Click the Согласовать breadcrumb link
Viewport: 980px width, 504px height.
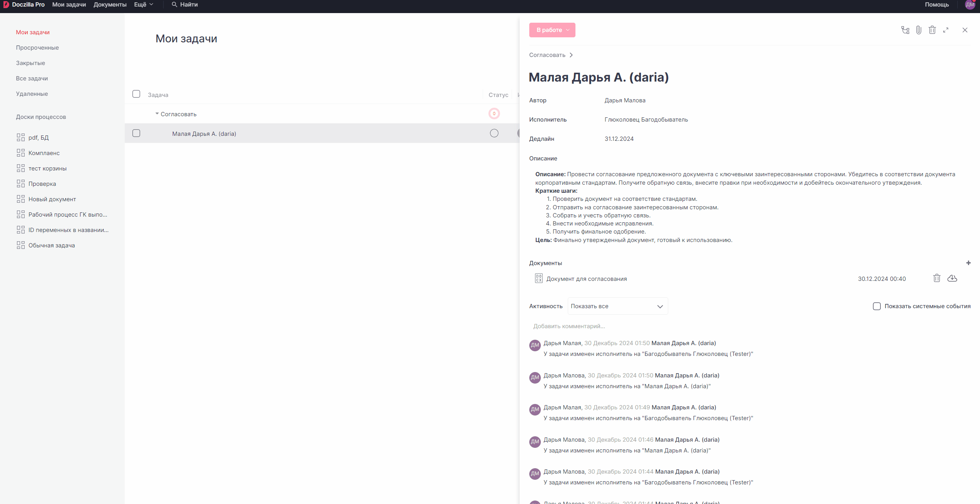tap(547, 55)
